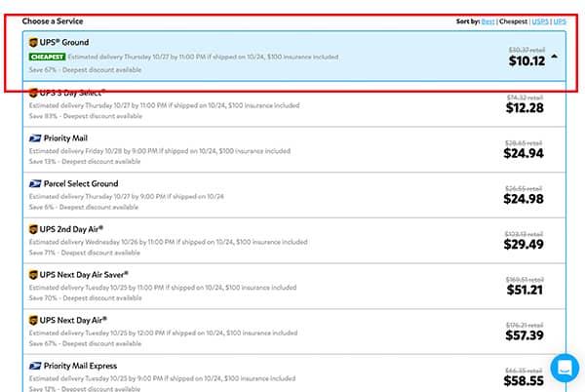This screenshot has height=392, width=585.
Task: Sort services by Best
Action: pyautogui.click(x=488, y=21)
